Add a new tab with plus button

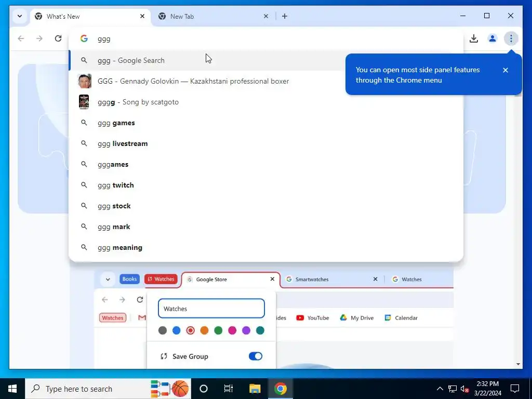(284, 16)
